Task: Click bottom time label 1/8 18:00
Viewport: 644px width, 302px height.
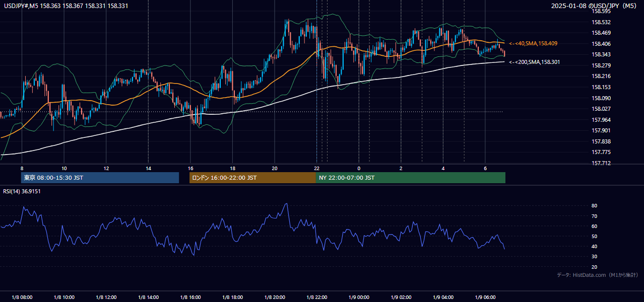Action: [232, 297]
